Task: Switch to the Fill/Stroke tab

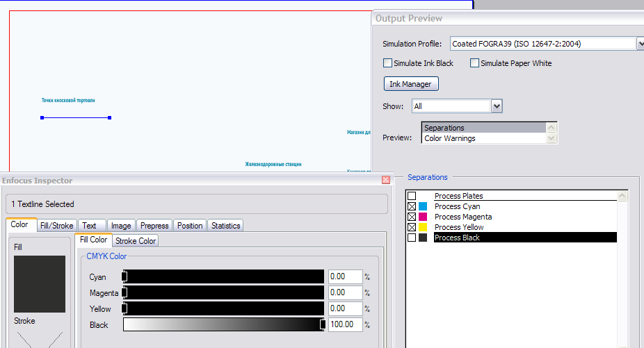Action: (56, 226)
